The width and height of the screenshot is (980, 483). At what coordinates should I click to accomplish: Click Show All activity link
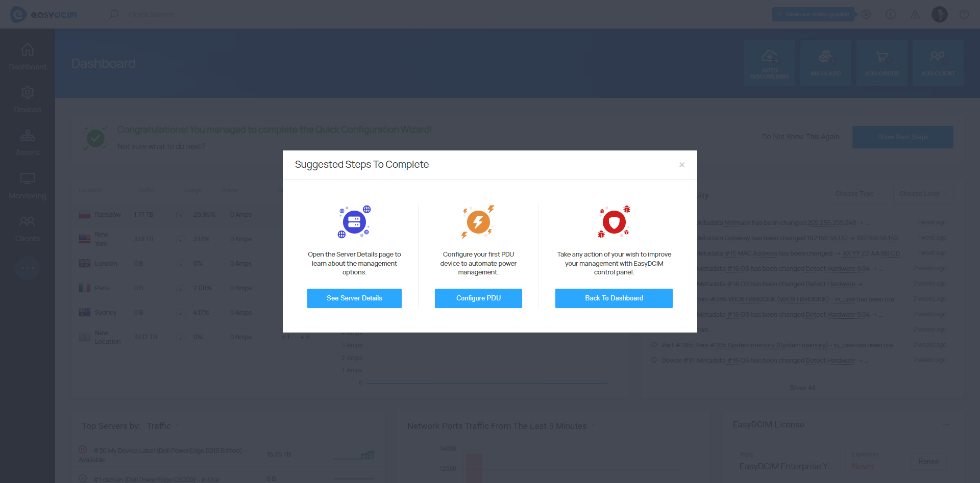[802, 388]
